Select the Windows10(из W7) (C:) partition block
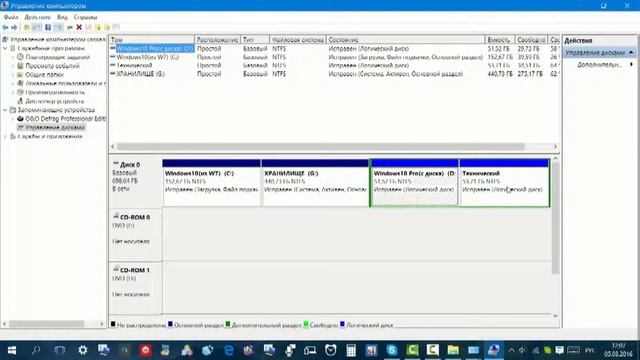 (x=211, y=183)
